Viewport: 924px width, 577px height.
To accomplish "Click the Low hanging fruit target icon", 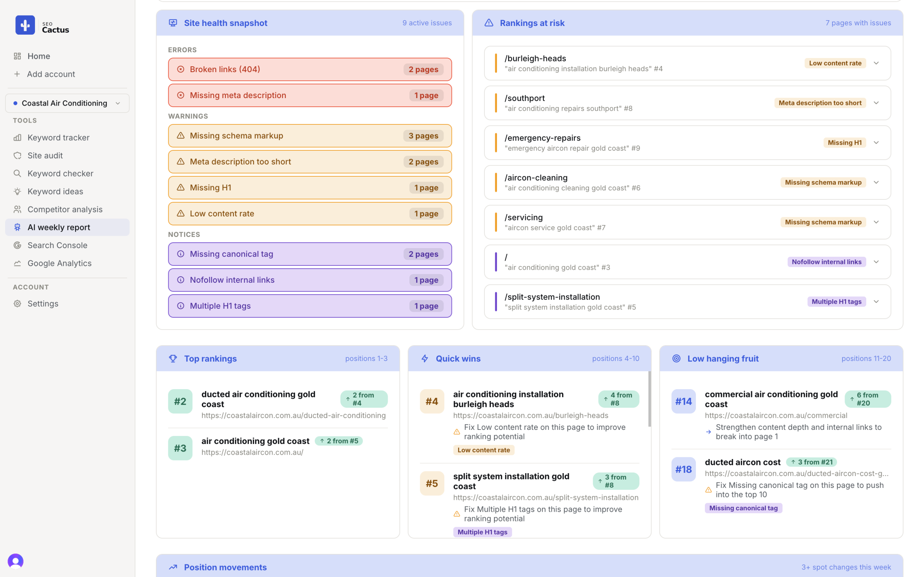I will (676, 359).
